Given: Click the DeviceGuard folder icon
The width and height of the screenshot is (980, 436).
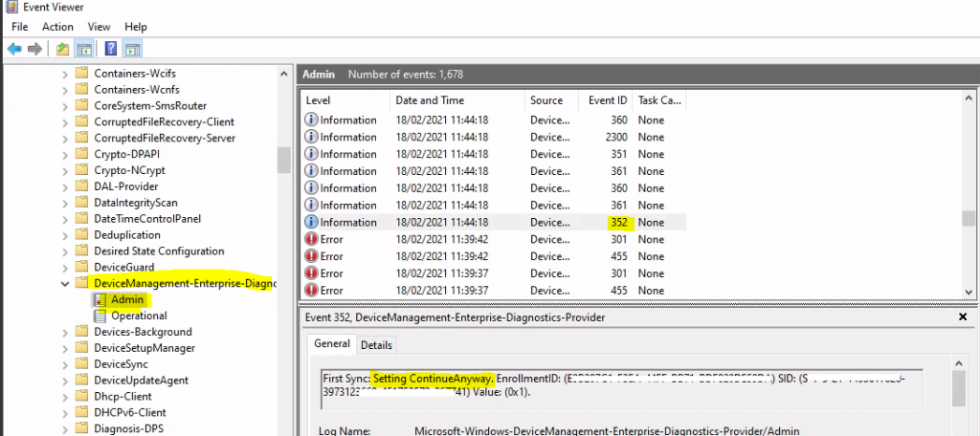Looking at the screenshot, I should click(82, 268).
